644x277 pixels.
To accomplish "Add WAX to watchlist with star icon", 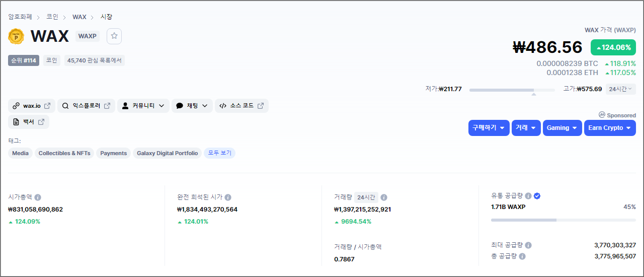I will click(x=114, y=36).
